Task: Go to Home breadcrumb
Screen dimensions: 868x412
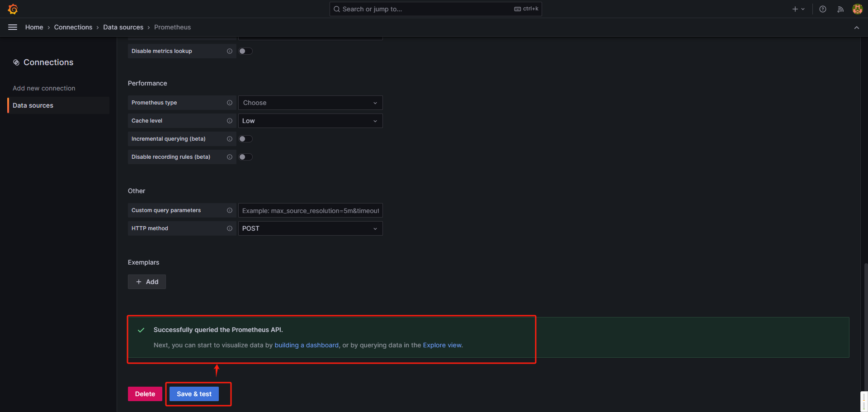Action: pyautogui.click(x=34, y=27)
